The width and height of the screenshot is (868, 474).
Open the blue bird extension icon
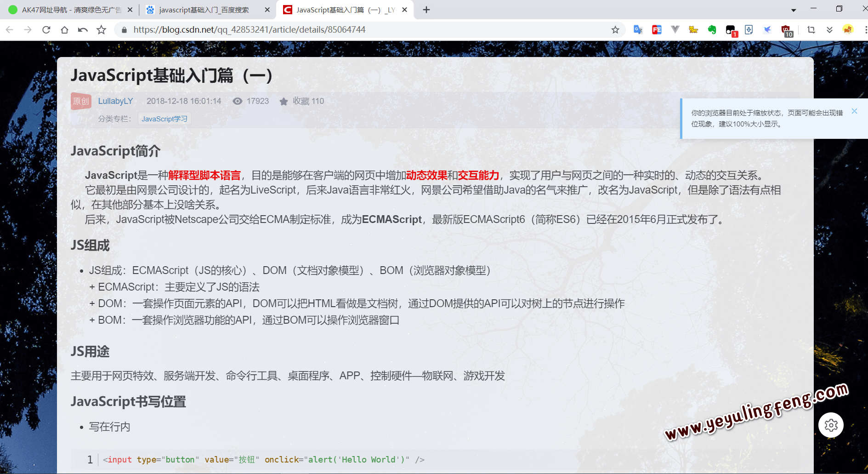pos(767,30)
